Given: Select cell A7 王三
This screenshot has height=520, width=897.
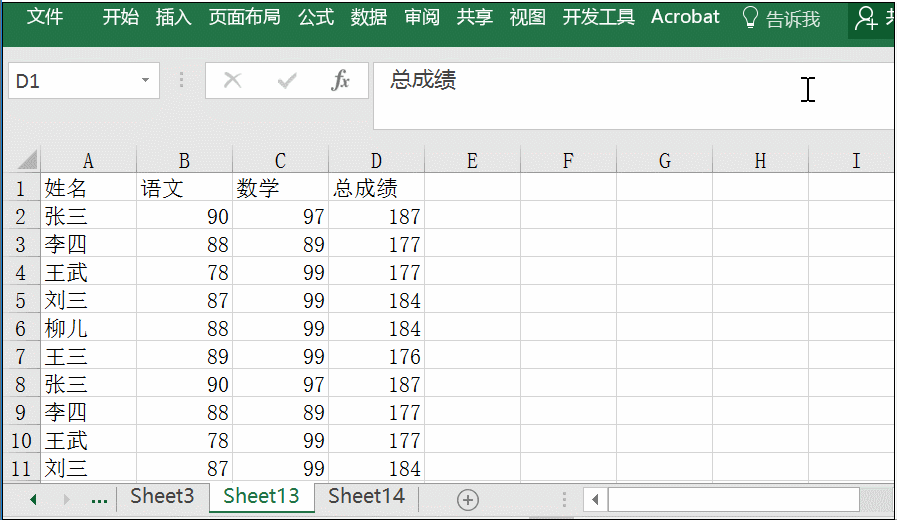Looking at the screenshot, I should tap(88, 356).
